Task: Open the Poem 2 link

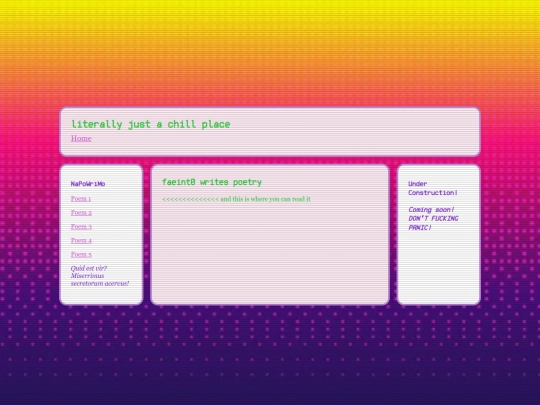Action: point(81,213)
